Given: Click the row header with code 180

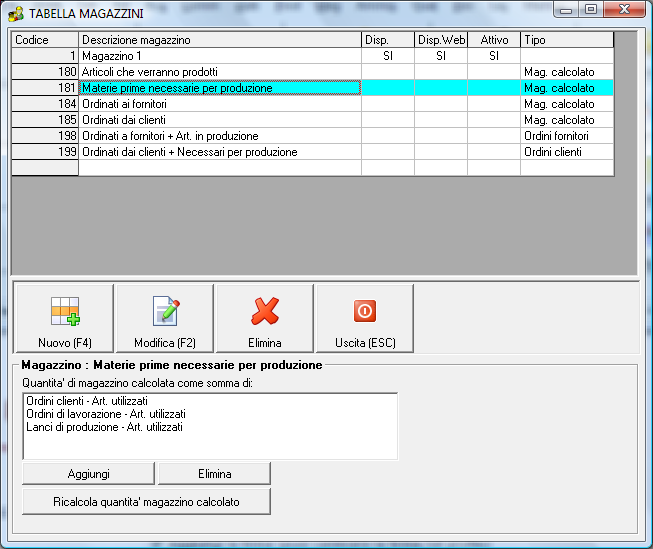Looking at the screenshot, I should (45, 72).
